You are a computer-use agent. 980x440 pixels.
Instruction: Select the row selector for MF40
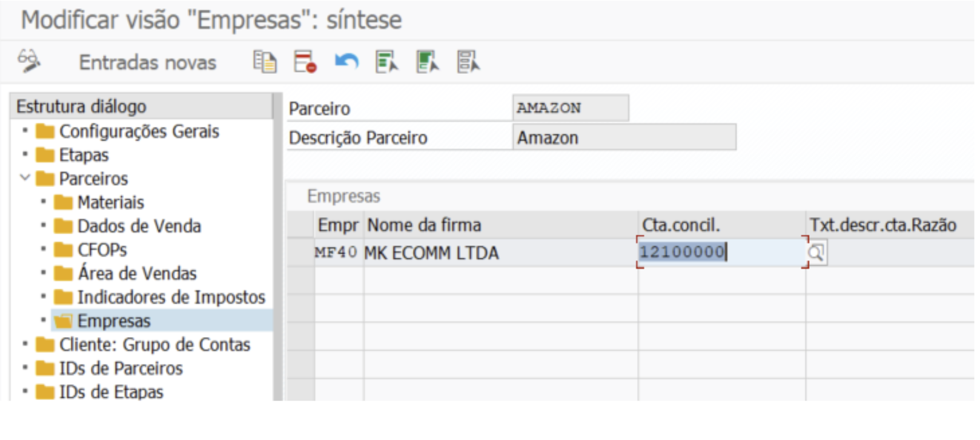pyautogui.click(x=300, y=253)
